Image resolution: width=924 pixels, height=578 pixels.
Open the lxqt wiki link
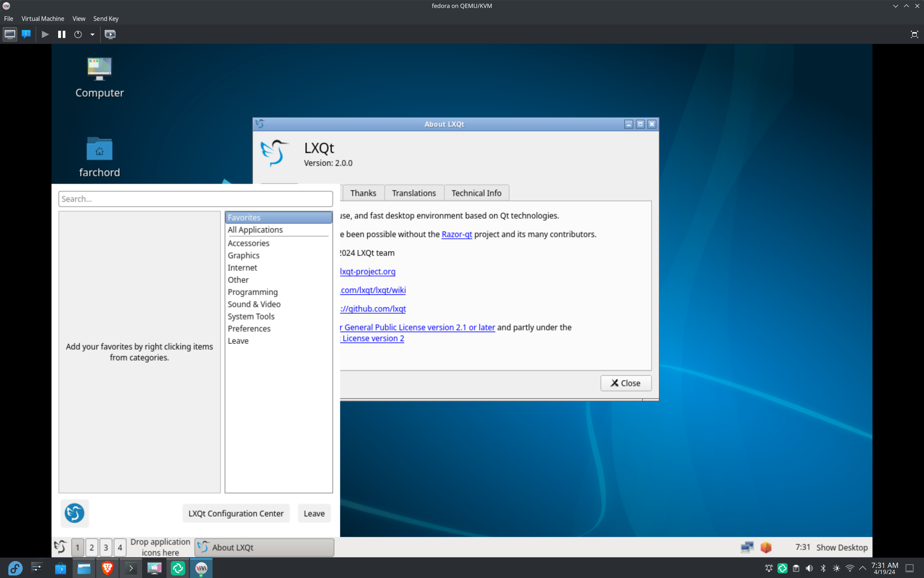coord(373,290)
